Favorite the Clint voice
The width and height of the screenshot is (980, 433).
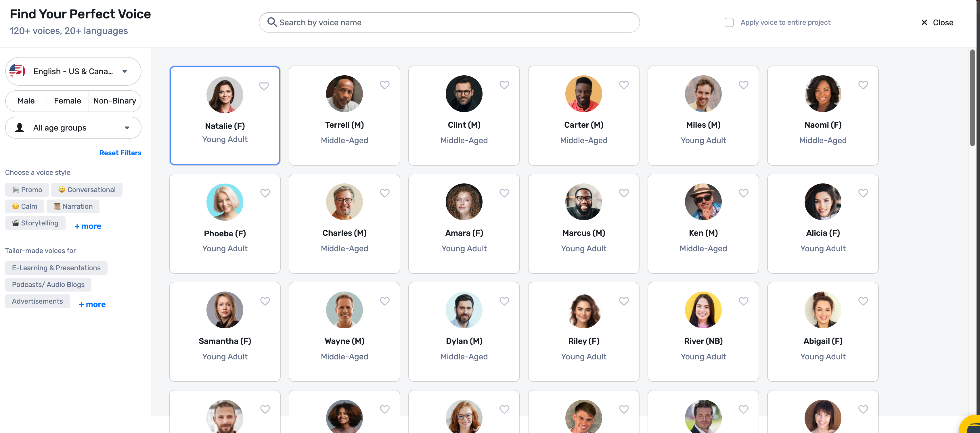504,85
